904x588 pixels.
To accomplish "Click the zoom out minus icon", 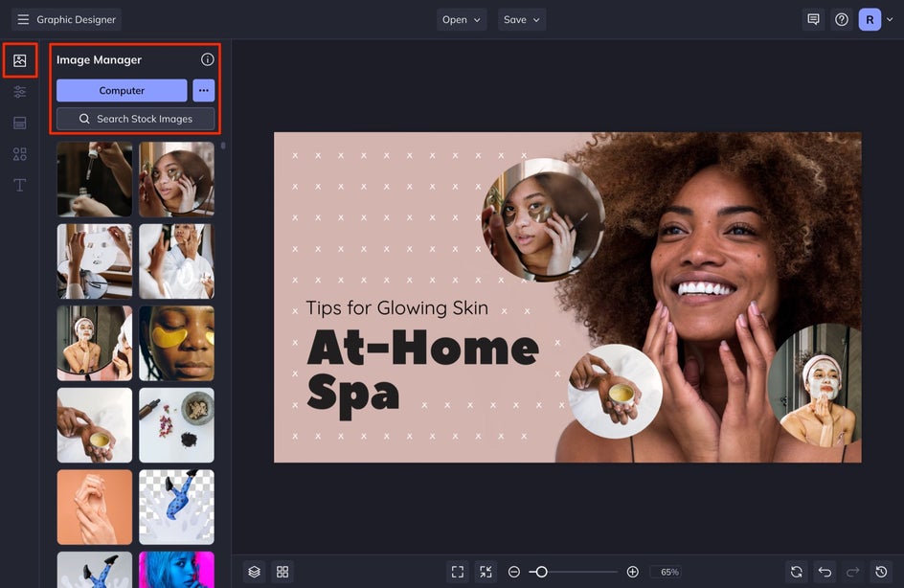I will tap(513, 572).
